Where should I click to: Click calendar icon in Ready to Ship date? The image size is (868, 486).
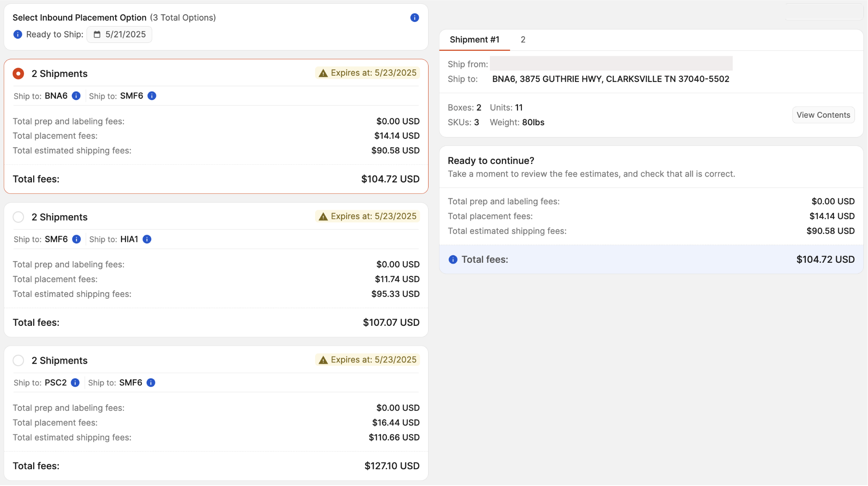[97, 34]
